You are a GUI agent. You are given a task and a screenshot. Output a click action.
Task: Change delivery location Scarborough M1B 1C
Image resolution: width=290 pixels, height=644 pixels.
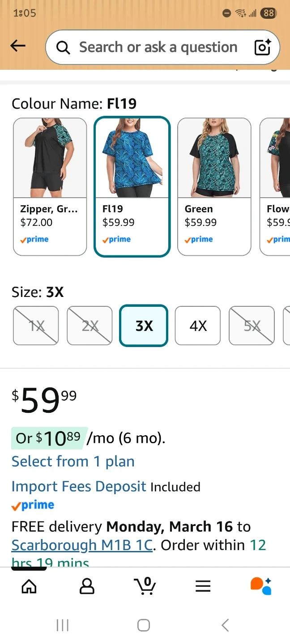tap(82, 545)
